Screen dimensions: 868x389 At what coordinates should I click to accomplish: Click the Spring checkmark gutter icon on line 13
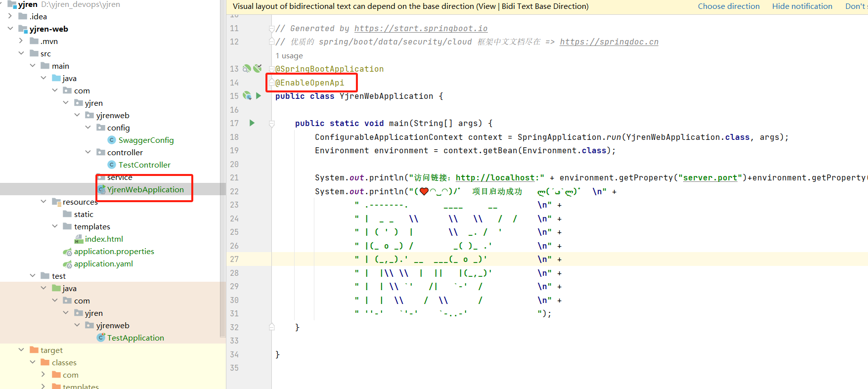coord(258,69)
